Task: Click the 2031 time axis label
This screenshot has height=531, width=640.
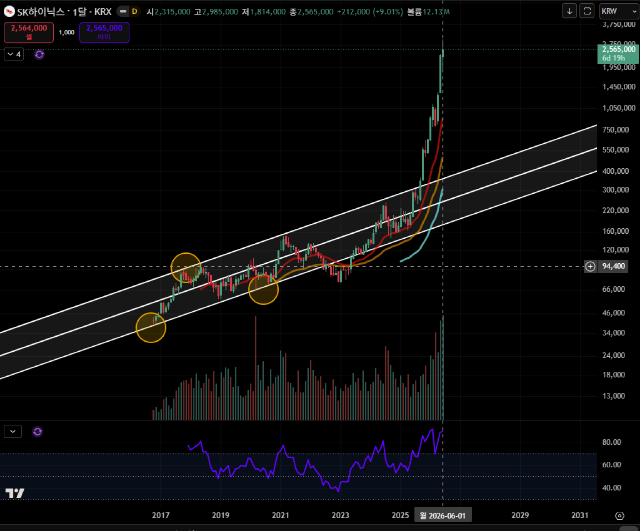Action: pos(580,515)
